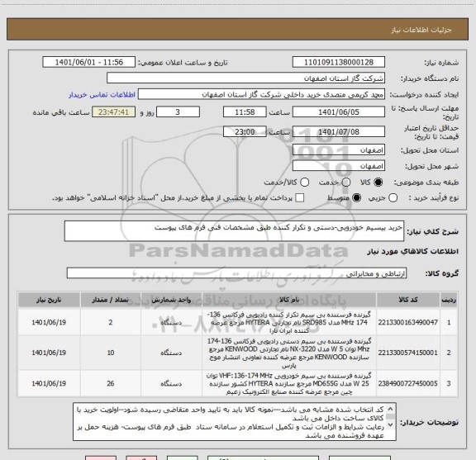Click need date 1401/06/19 in row 2
This screenshot has width=476, height=460.
pyautogui.click(x=49, y=353)
